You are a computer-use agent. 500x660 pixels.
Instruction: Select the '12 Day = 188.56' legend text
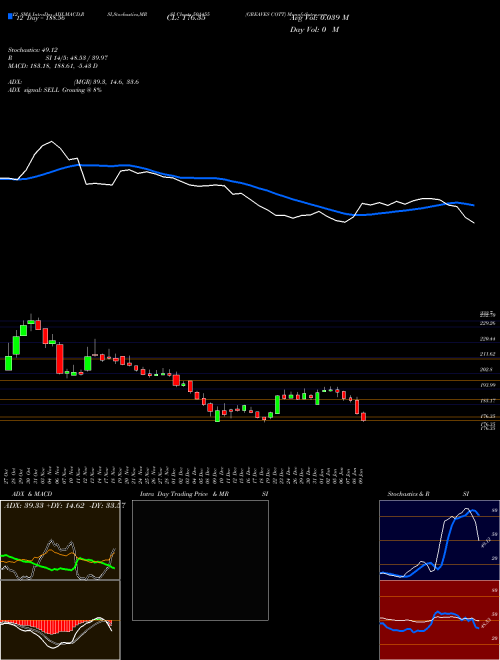tap(40, 18)
